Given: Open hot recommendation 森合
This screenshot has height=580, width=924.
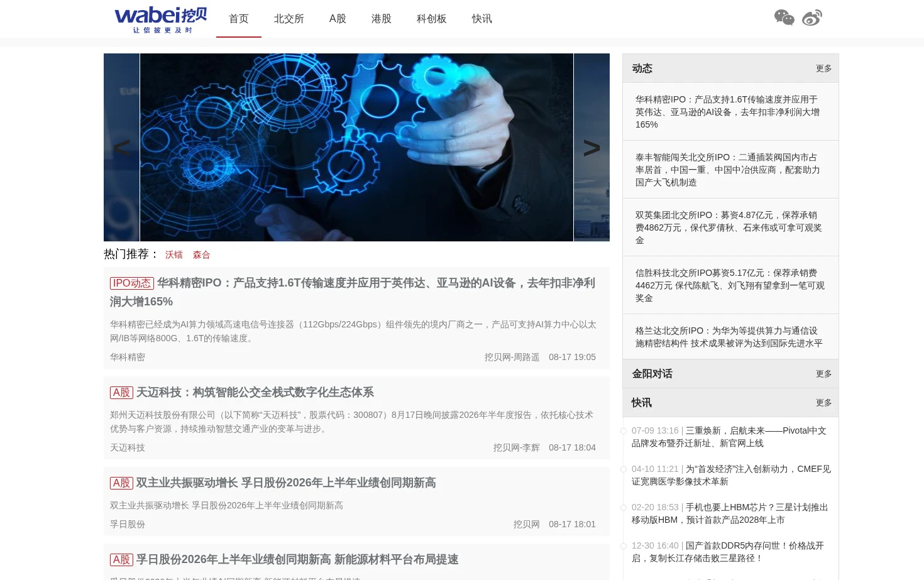Looking at the screenshot, I should 202,254.
